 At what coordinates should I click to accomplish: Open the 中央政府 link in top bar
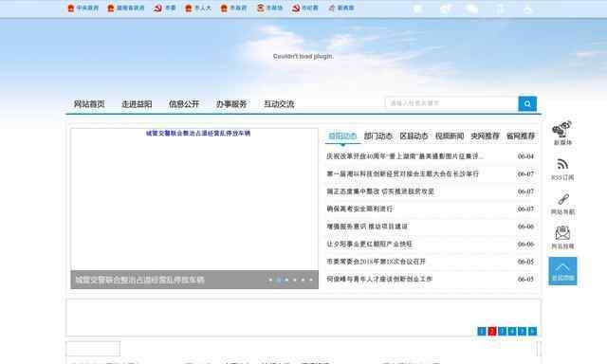(83, 9)
